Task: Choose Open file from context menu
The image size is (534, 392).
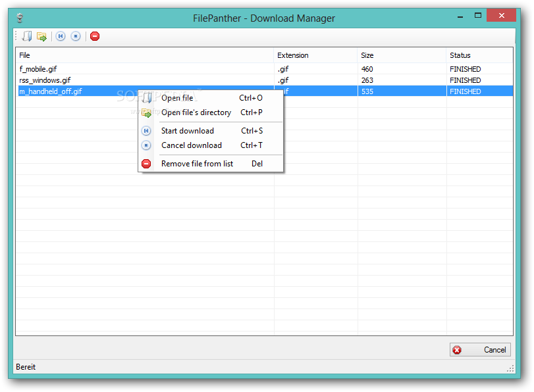Action: point(211,98)
